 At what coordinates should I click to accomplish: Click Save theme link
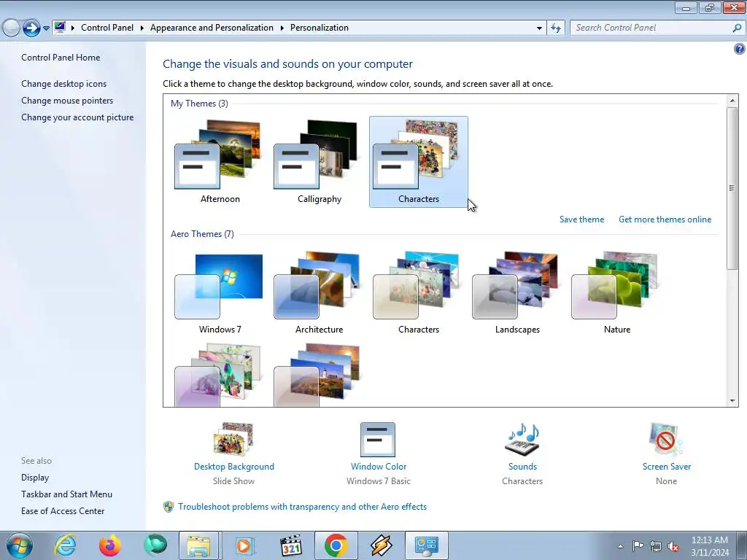(x=581, y=219)
